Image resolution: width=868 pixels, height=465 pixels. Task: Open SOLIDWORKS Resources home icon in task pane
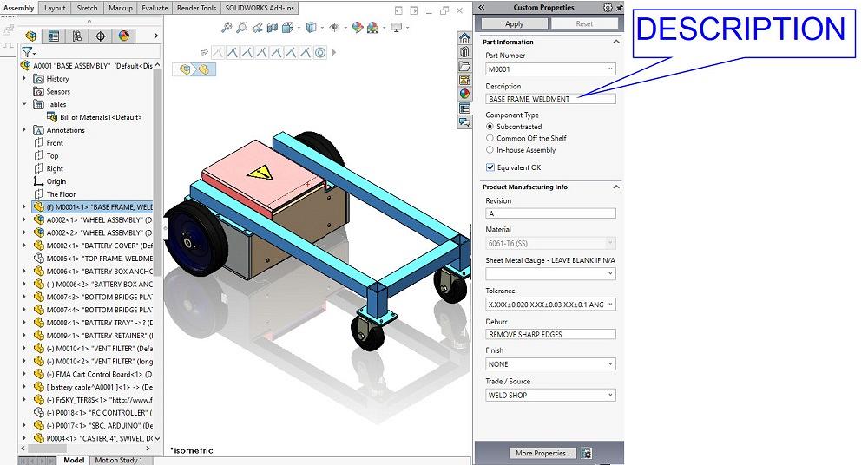click(x=464, y=38)
